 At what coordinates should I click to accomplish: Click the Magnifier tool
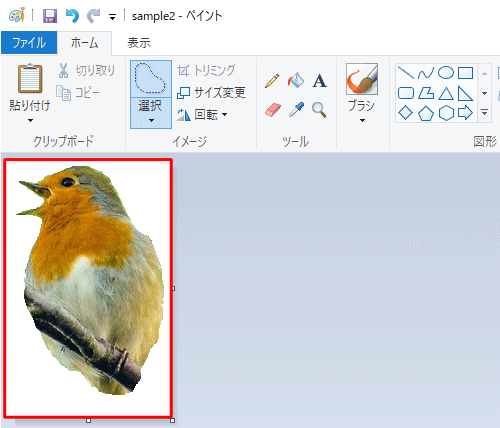pyautogui.click(x=319, y=110)
